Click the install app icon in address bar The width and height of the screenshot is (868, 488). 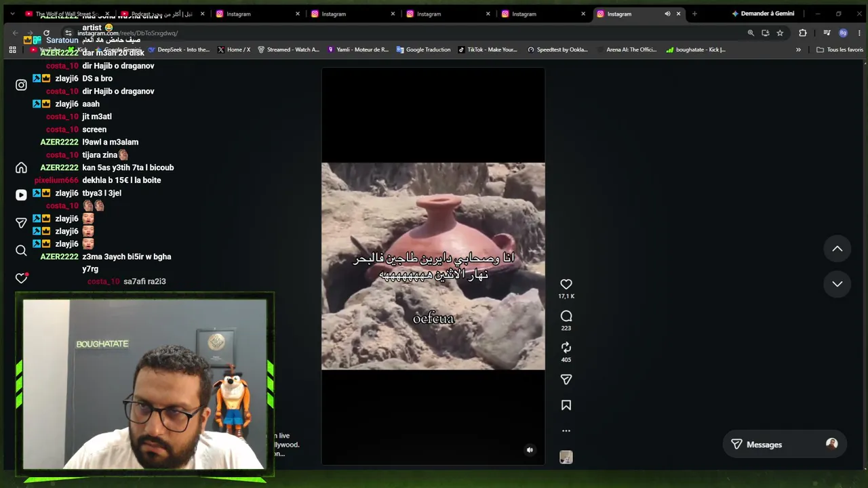pos(766,33)
